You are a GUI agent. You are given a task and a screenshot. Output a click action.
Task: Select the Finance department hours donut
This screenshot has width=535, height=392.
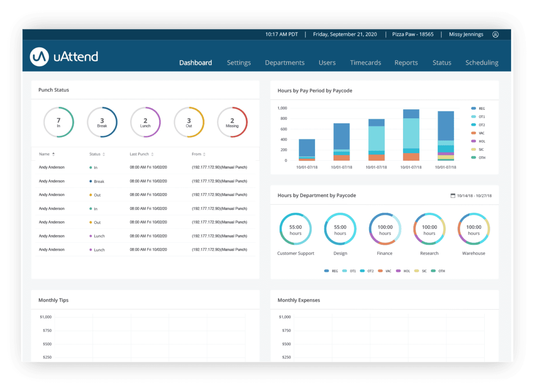[385, 229]
